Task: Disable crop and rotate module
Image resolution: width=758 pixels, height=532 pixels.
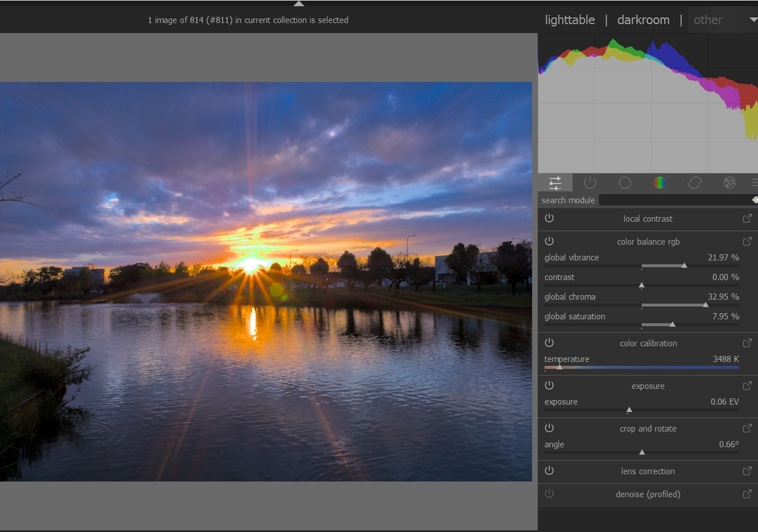Action: point(549,428)
